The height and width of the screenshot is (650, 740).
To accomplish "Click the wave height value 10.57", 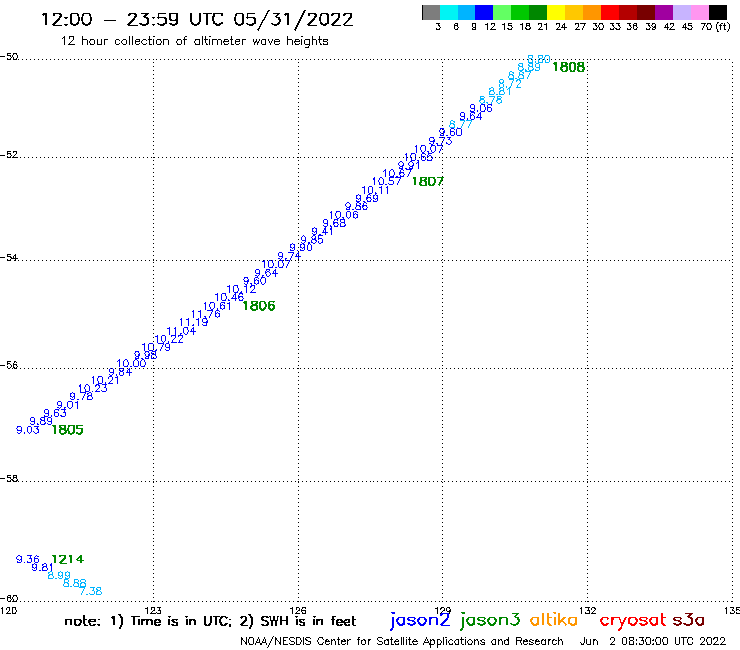I will click(387, 182).
